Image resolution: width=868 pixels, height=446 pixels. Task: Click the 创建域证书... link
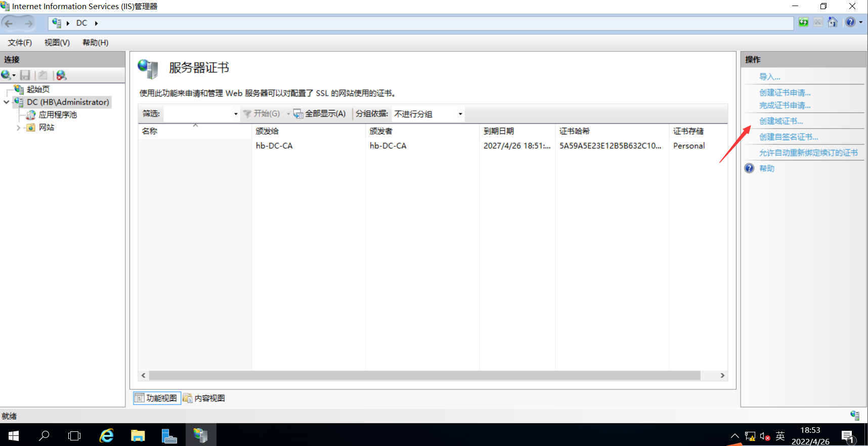click(x=781, y=121)
